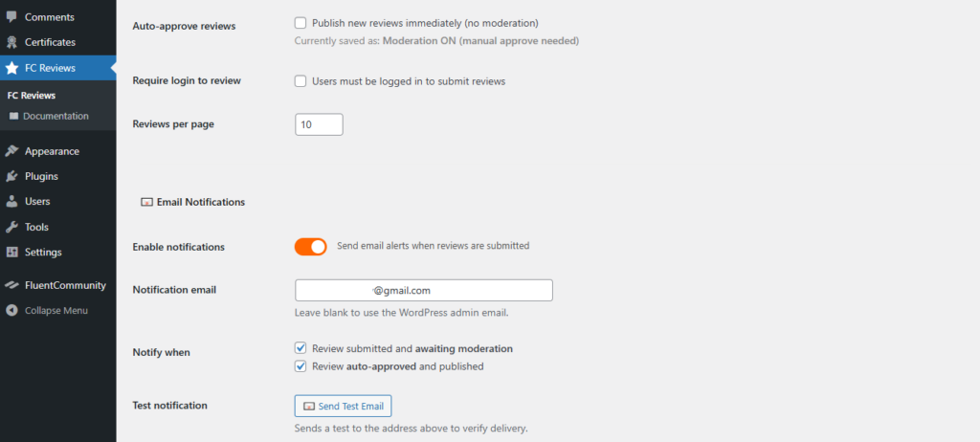980x442 pixels.
Task: Click the Tools wrench icon
Action: tap(11, 227)
